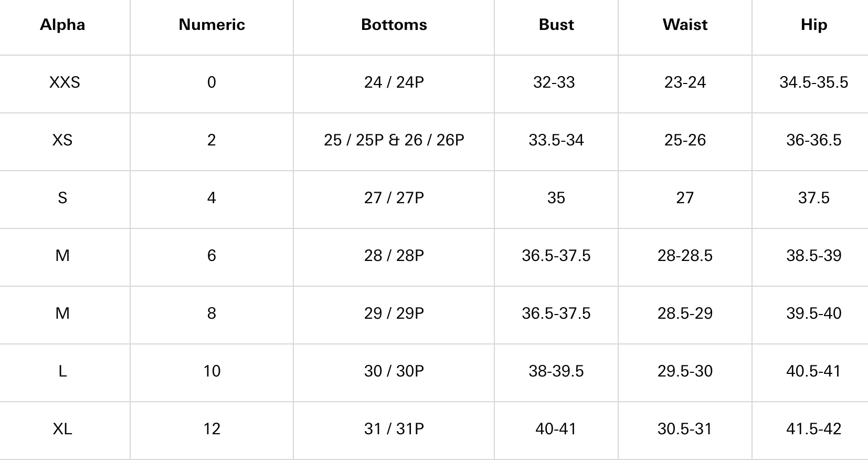Image resolution: width=868 pixels, height=460 pixels.
Task: Click the XXS alpha size cell
Action: tap(65, 82)
